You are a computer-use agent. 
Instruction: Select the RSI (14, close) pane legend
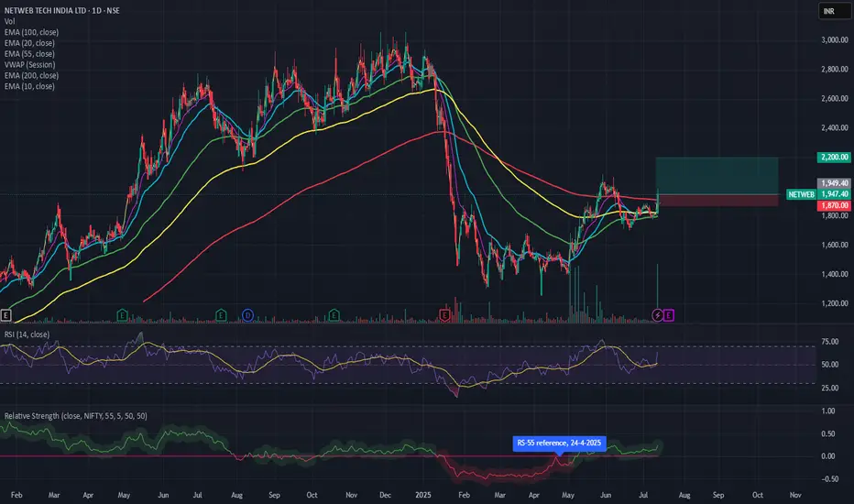27,334
